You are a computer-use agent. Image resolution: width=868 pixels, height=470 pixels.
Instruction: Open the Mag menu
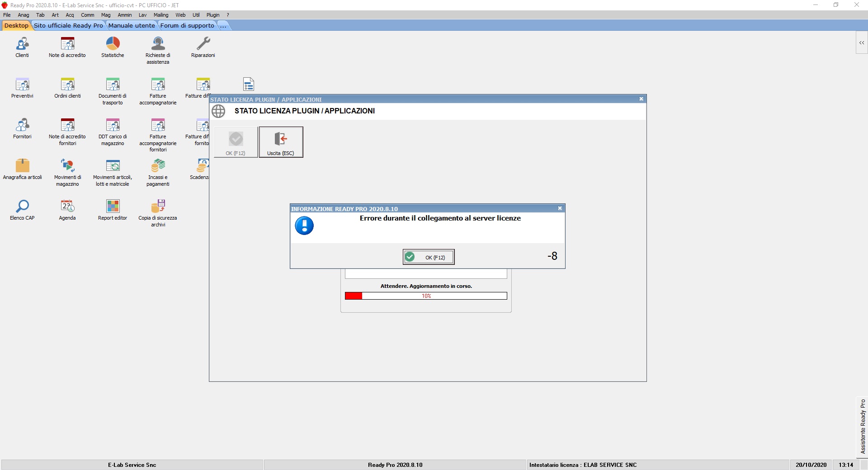pyautogui.click(x=106, y=15)
